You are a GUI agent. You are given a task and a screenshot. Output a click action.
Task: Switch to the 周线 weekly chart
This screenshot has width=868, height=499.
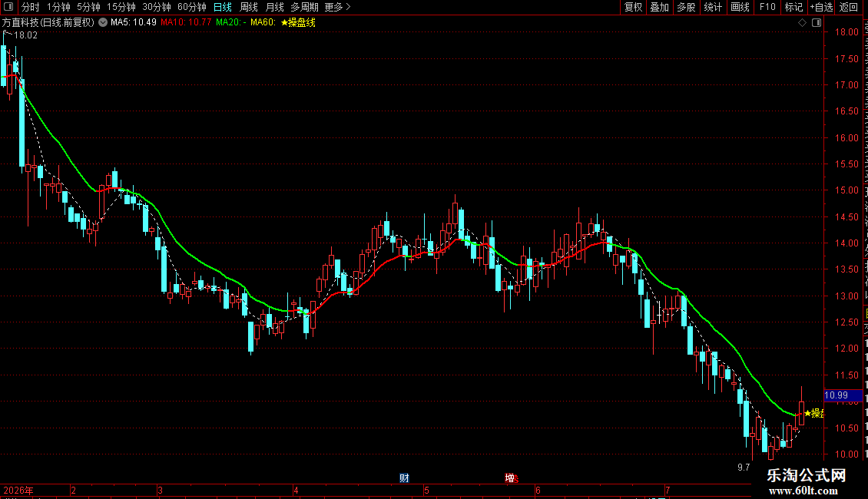(249, 7)
